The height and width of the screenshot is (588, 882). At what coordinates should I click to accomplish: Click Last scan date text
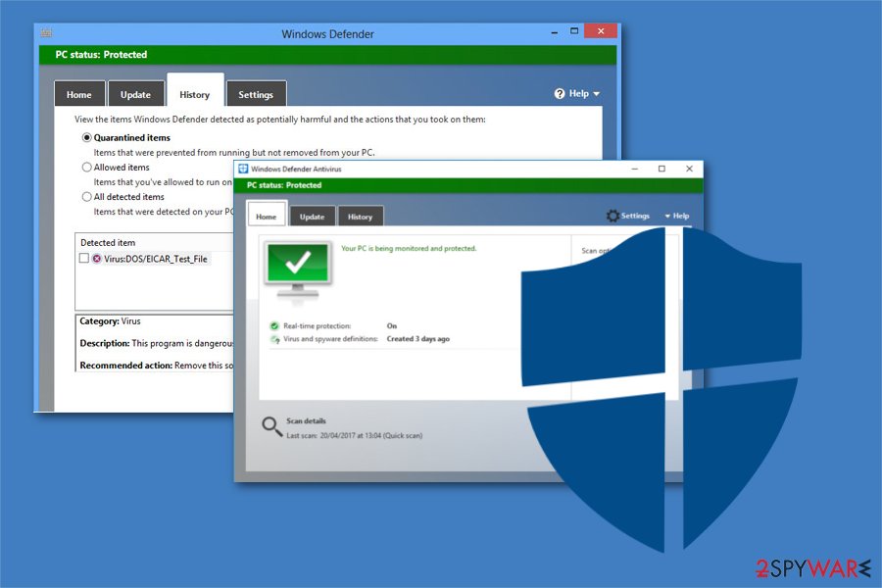[355, 435]
